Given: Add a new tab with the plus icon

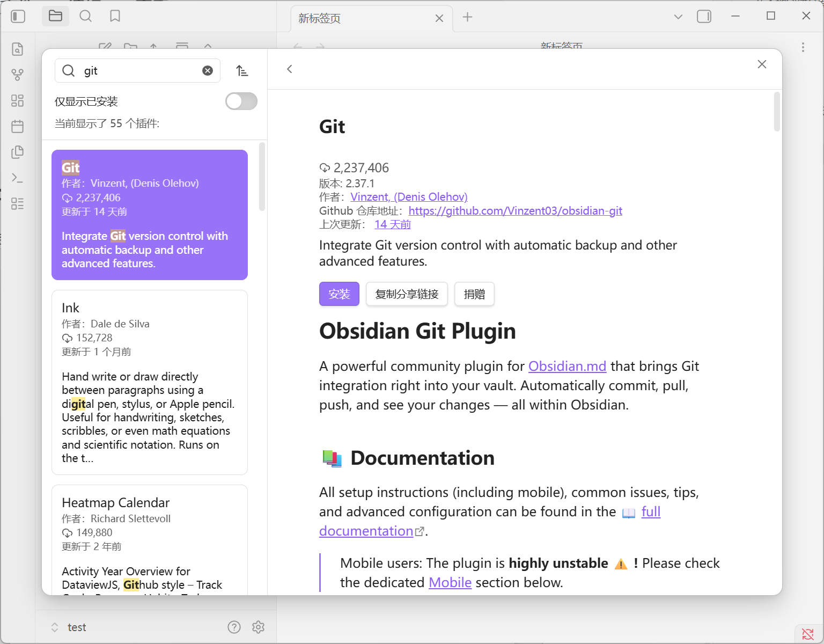Looking at the screenshot, I should pos(468,17).
